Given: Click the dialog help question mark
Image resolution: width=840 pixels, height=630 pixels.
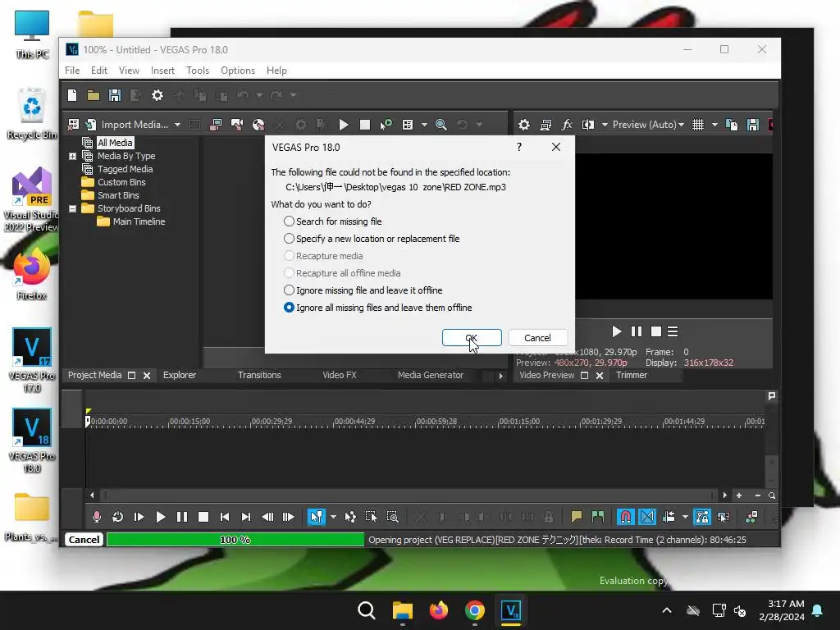Looking at the screenshot, I should click(x=519, y=147).
